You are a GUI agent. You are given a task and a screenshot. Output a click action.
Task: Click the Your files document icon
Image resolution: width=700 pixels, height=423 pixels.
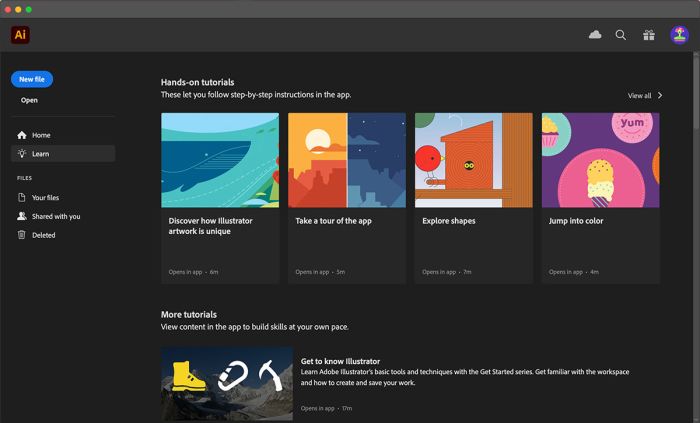(x=22, y=198)
